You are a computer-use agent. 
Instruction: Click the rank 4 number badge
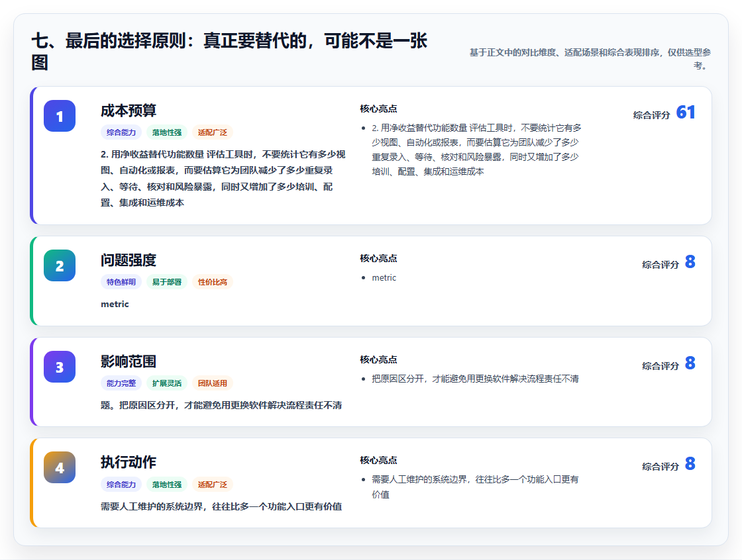[60, 468]
